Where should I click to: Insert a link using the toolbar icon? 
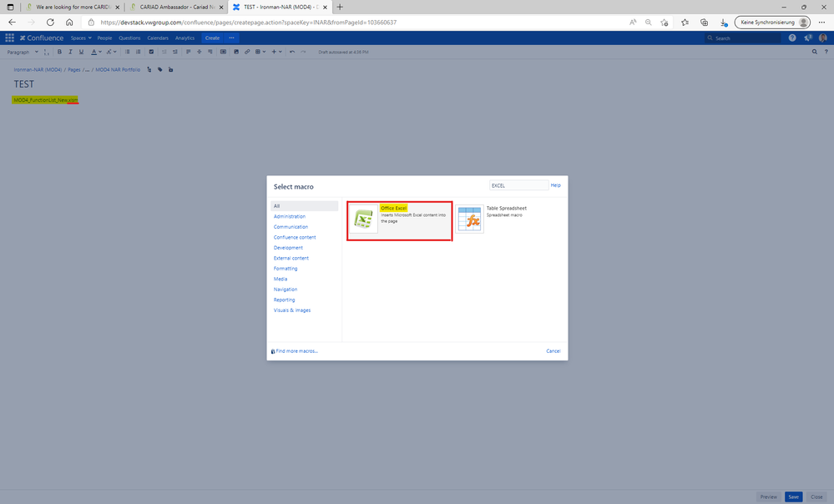[x=247, y=52]
